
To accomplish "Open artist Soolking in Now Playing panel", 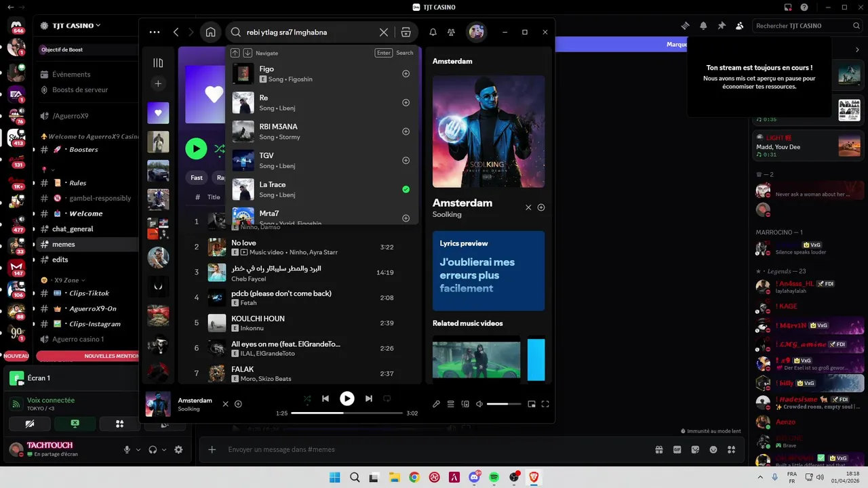I will point(447,214).
